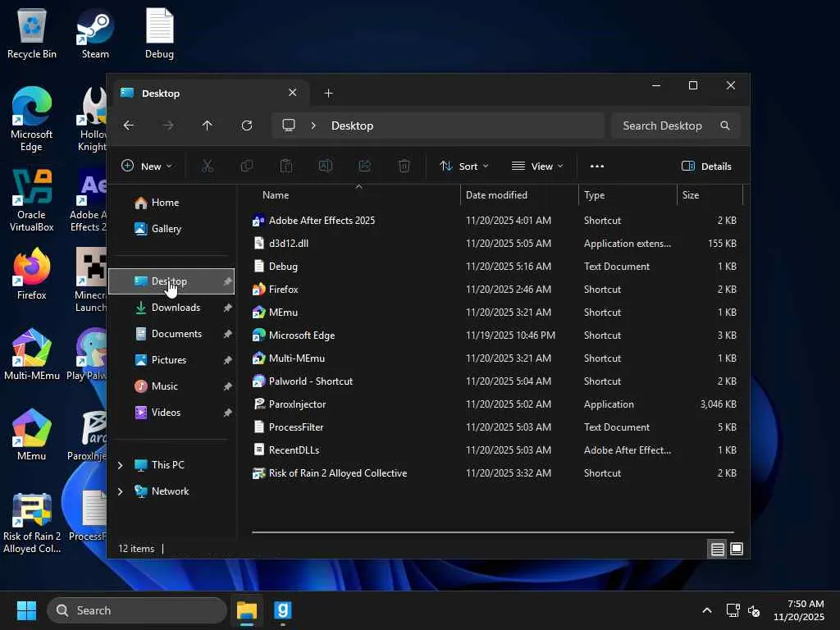
Task: Select the ParoxInjector application file
Action: click(297, 404)
